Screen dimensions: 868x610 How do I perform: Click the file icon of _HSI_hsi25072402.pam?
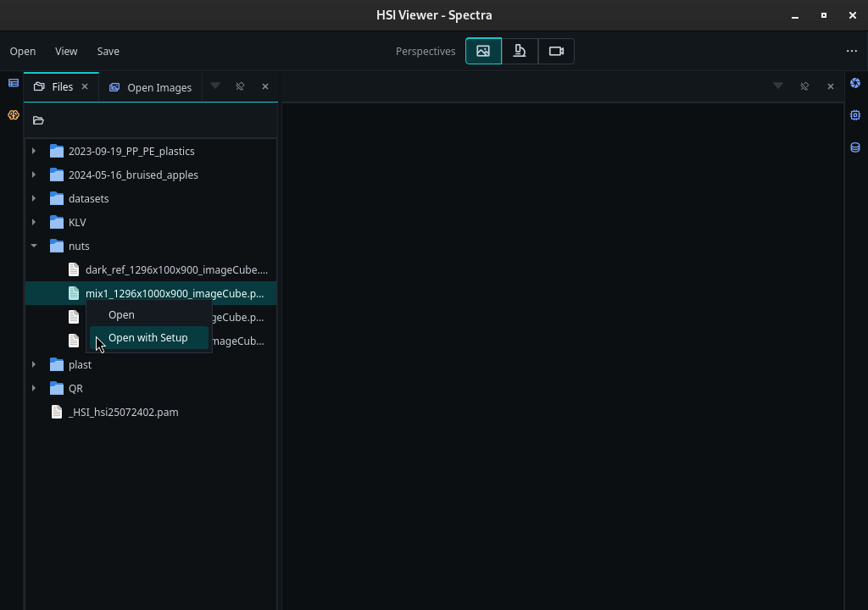pyautogui.click(x=57, y=412)
